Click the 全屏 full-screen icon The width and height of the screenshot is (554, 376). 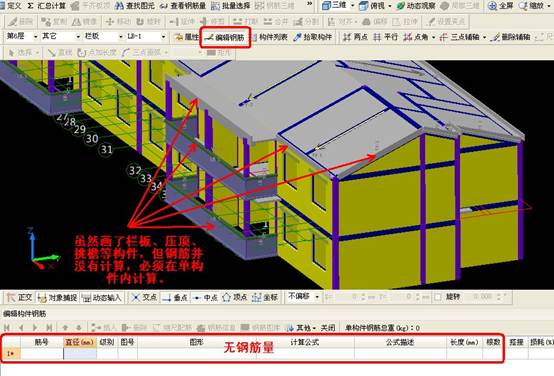point(493,6)
